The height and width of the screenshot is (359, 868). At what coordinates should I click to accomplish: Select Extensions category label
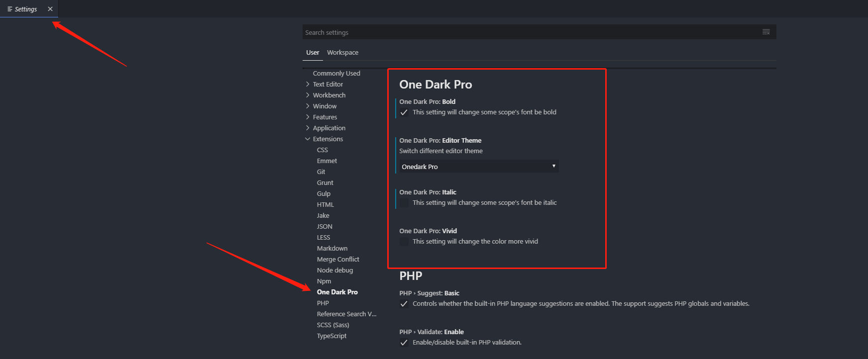[x=328, y=139]
